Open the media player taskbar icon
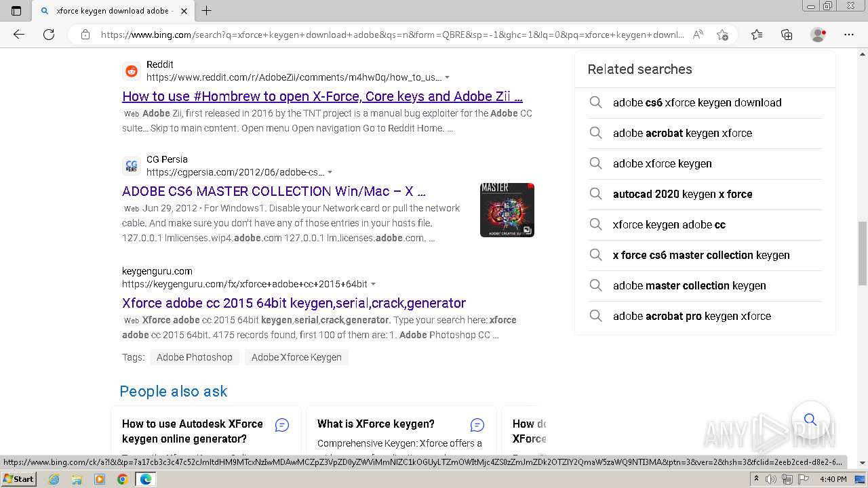 click(100, 479)
